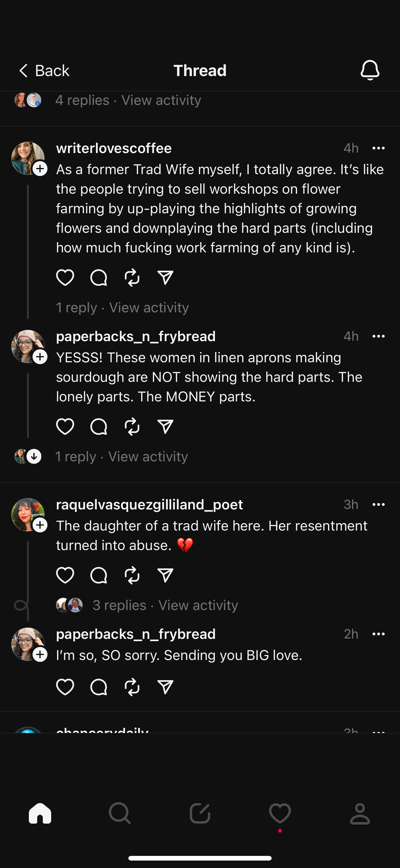
Task: Go back from the Thread view
Action: (44, 71)
